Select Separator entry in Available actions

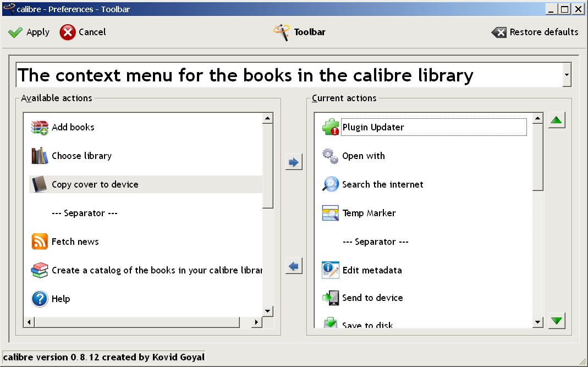pyautogui.click(x=146, y=213)
